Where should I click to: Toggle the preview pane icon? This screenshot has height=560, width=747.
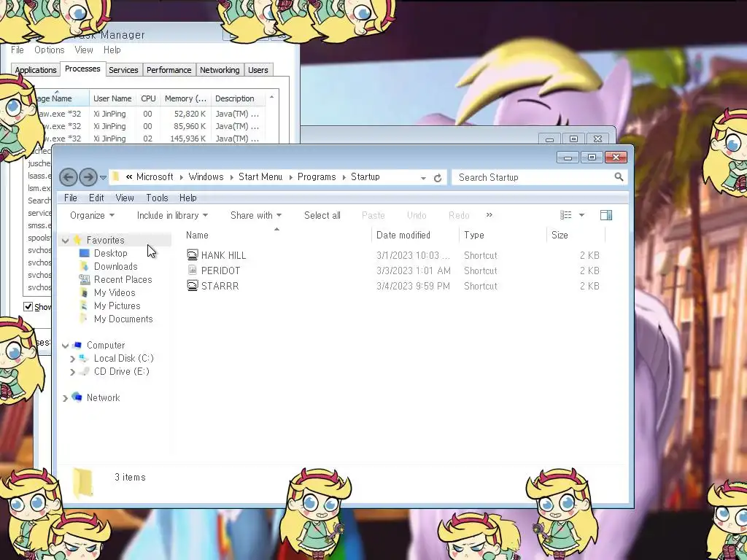coord(606,215)
